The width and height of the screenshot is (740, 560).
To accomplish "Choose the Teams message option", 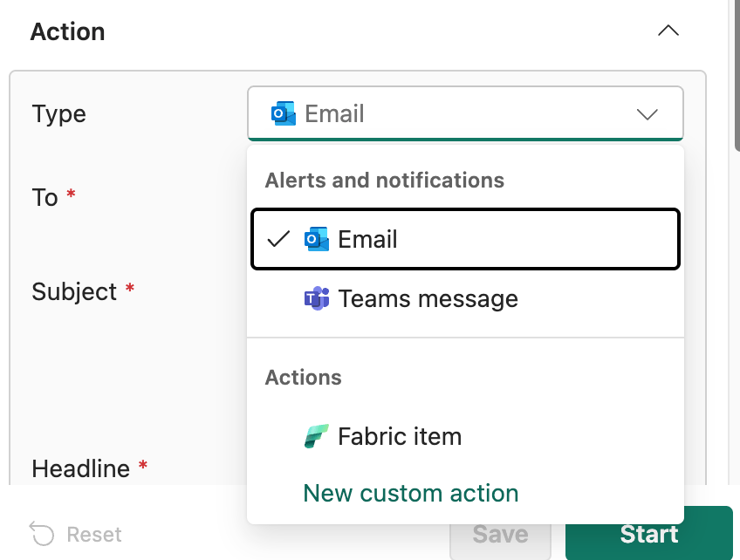I will coord(428,299).
